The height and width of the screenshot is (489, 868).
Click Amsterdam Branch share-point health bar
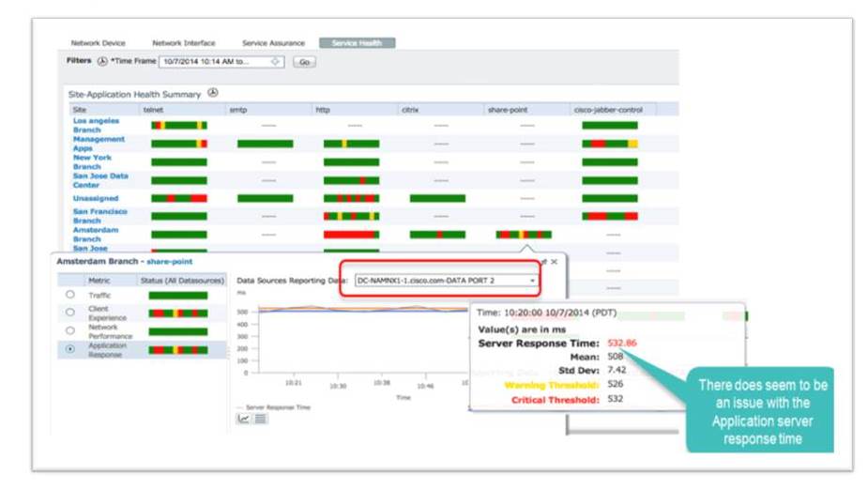pyautogui.click(x=524, y=235)
